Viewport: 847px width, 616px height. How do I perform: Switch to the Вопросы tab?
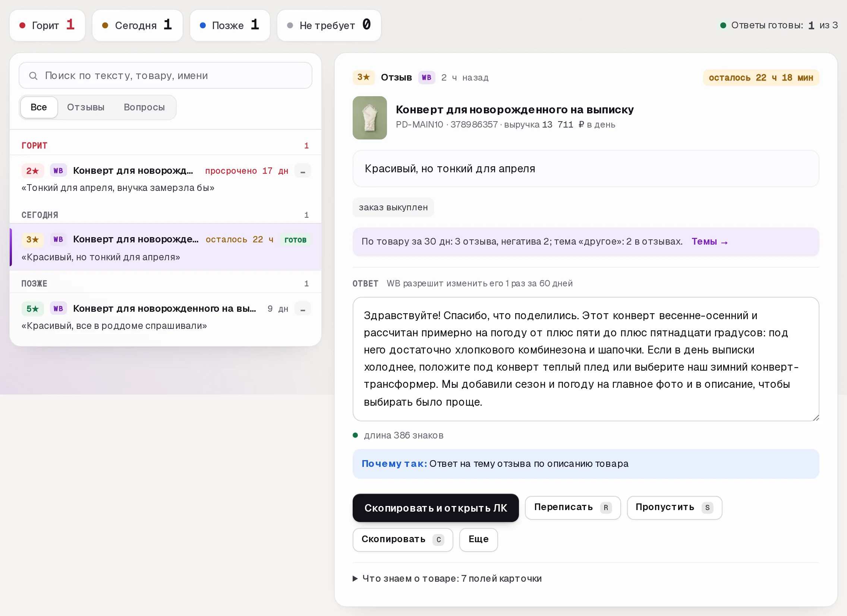coord(145,107)
